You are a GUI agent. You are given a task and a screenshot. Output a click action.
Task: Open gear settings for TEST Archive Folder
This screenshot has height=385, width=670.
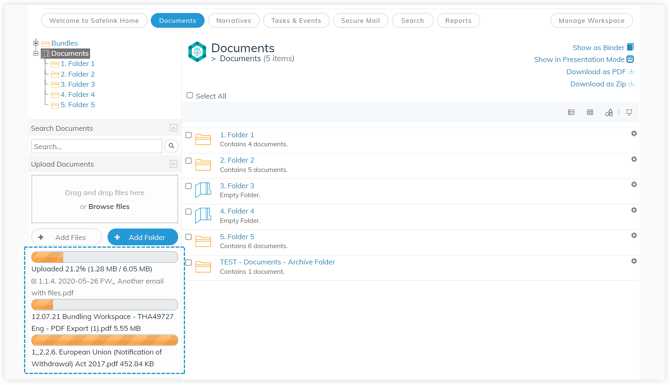click(x=634, y=261)
